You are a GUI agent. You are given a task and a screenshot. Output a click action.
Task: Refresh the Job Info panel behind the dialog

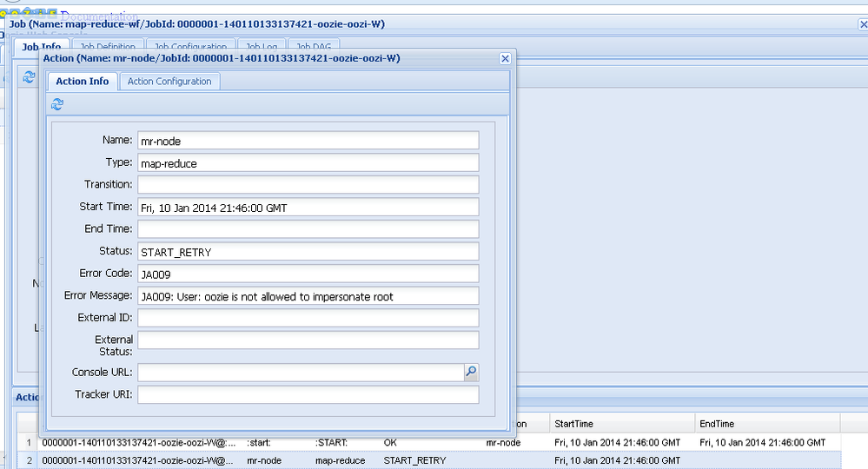(29, 77)
